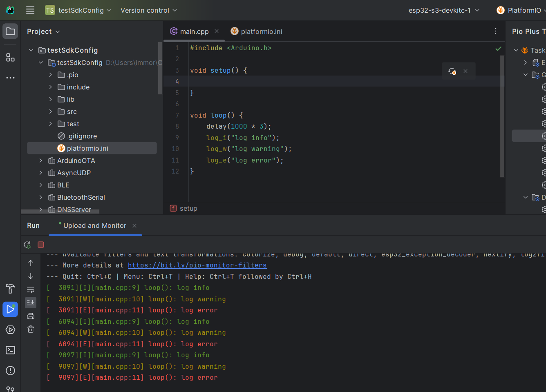Switch to the platformio.ini editor tab
Screen dimensions: 546x392
click(x=257, y=31)
